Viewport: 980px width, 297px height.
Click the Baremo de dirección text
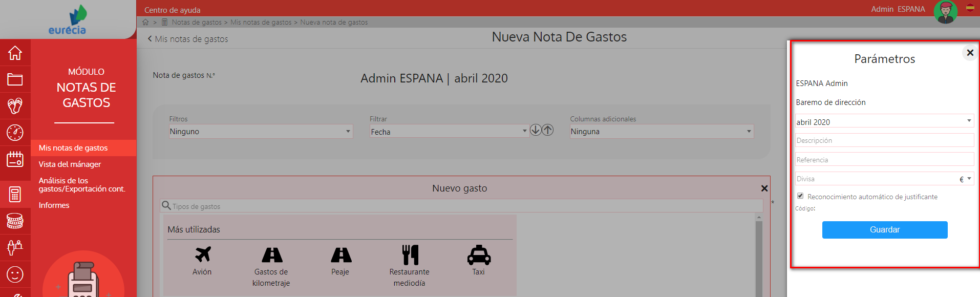[x=830, y=102]
